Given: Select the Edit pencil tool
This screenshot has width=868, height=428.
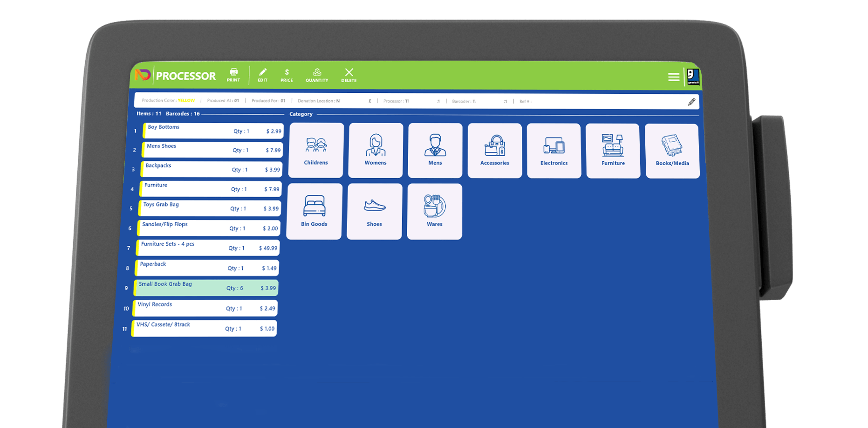Looking at the screenshot, I should [x=263, y=75].
